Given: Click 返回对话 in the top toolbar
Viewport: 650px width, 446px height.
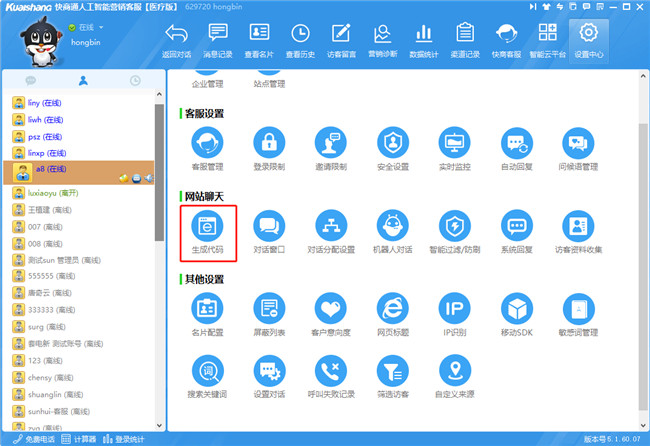Looking at the screenshot, I should 176,41.
